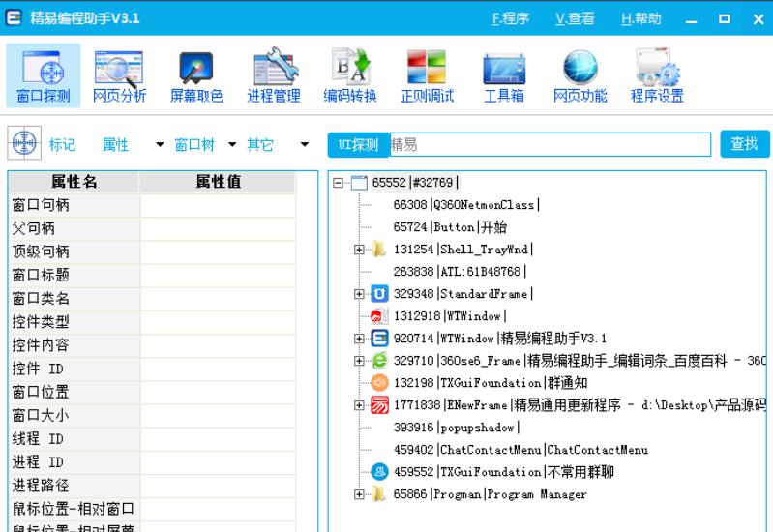Click the icon of the 920714 WTWindow entry
Screen dimensions: 773x532
(379, 339)
